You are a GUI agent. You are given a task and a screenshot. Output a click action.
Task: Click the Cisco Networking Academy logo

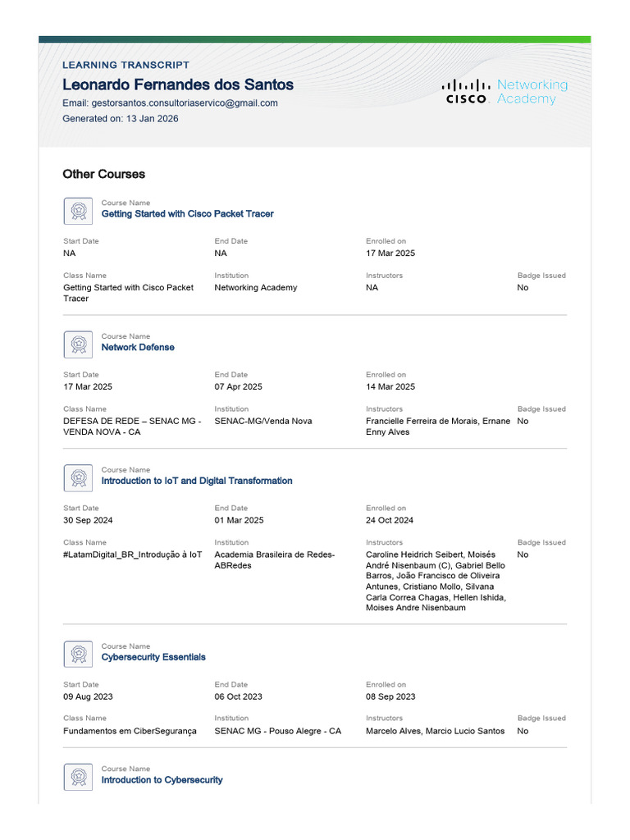[504, 92]
